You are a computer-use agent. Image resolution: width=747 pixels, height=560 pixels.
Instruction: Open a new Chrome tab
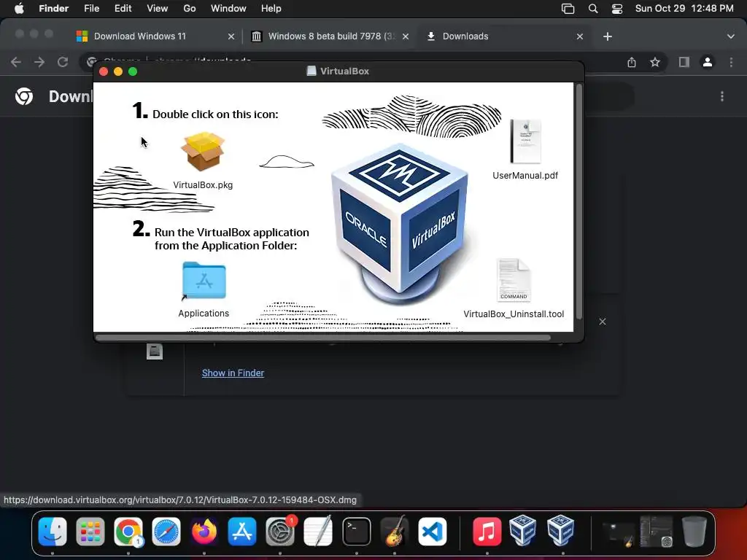coord(608,36)
